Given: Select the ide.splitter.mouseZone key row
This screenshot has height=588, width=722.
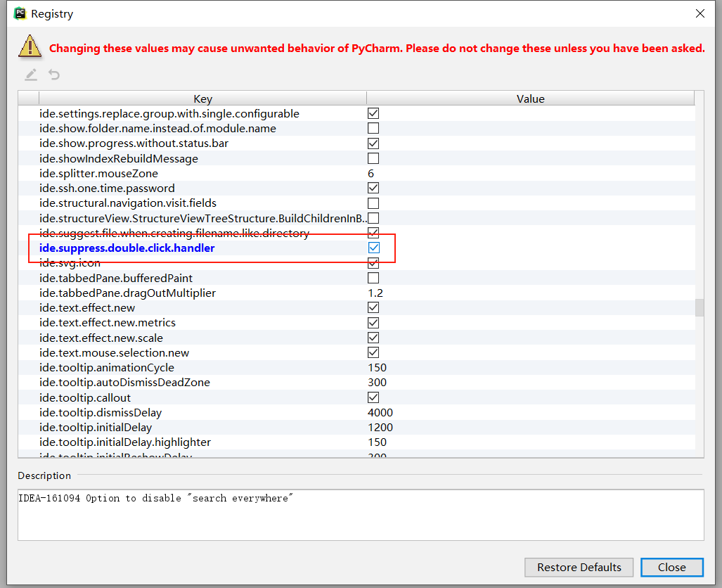Looking at the screenshot, I should 98,173.
